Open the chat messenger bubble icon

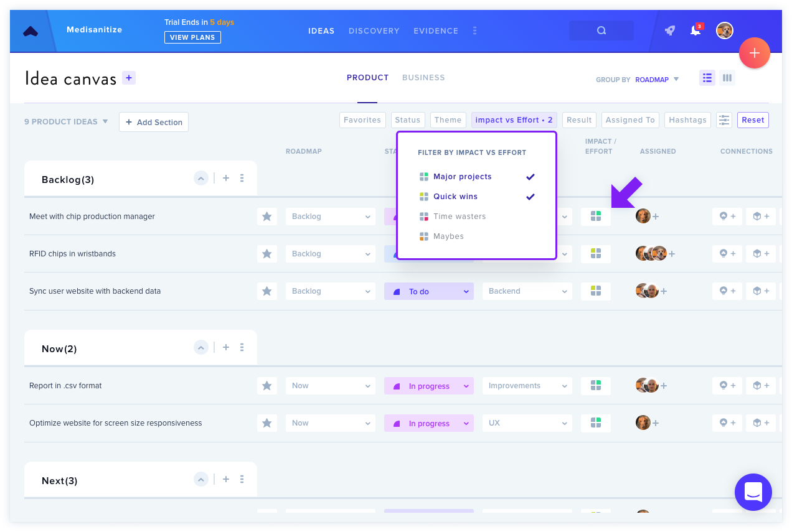click(753, 492)
